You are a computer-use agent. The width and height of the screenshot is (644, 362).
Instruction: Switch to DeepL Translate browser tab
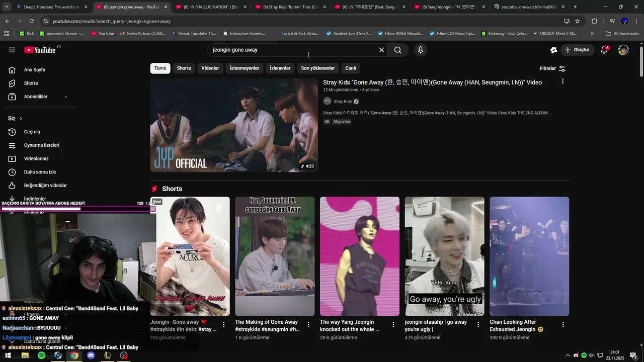(x=51, y=7)
